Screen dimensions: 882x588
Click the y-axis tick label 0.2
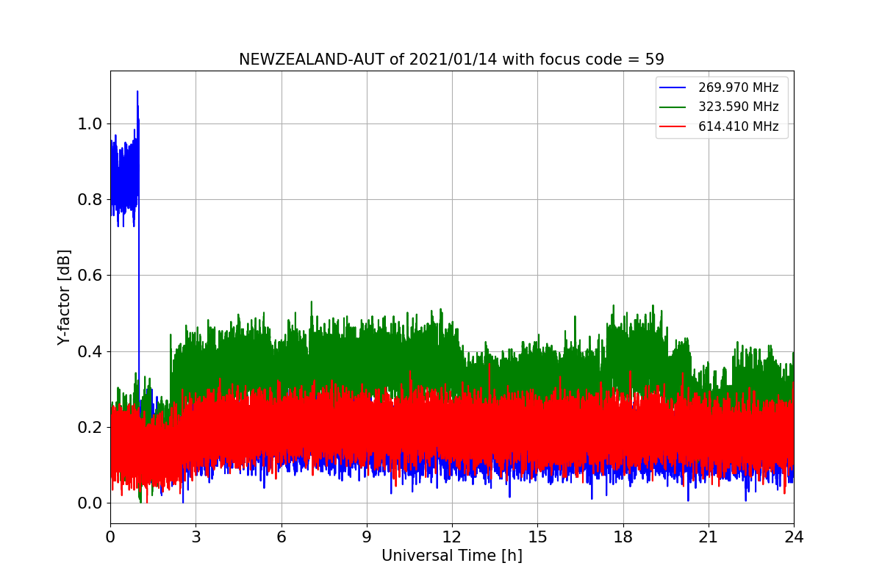coord(89,428)
